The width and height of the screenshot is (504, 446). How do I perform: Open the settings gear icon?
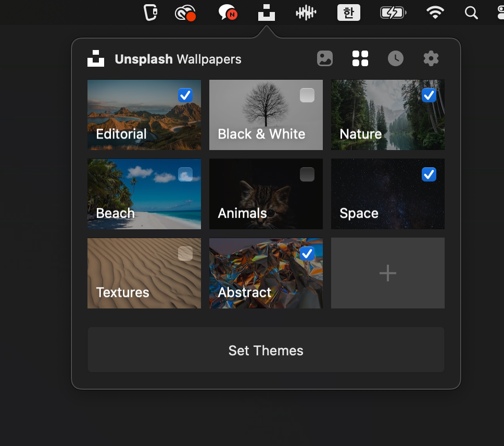coord(431,58)
